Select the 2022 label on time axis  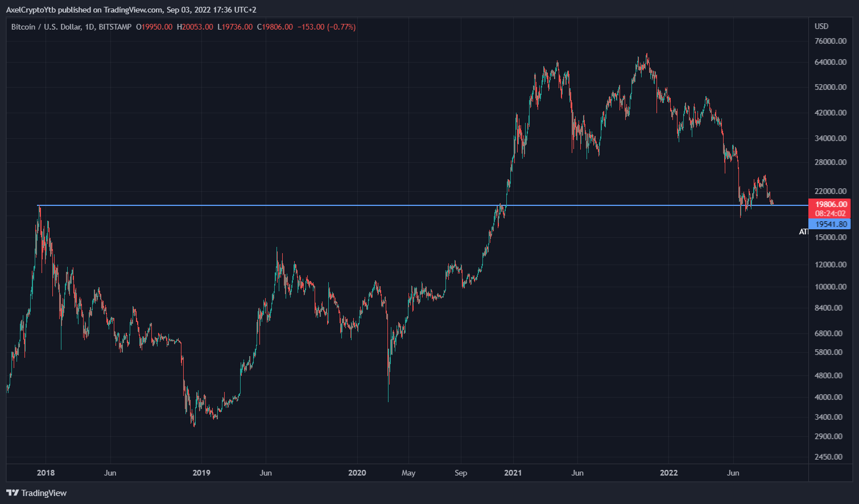click(668, 472)
